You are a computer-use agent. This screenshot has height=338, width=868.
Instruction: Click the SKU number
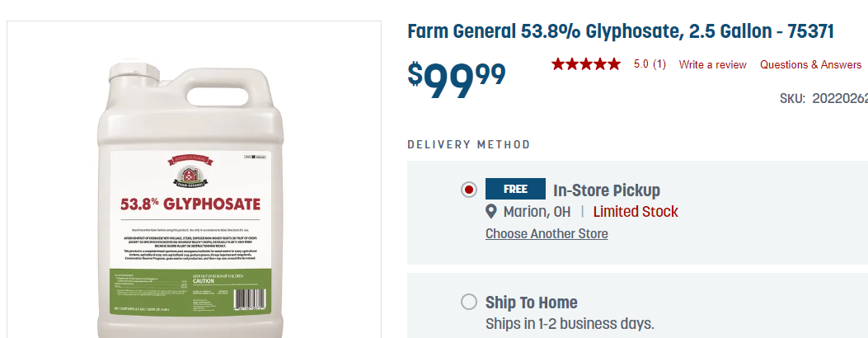pos(839,98)
